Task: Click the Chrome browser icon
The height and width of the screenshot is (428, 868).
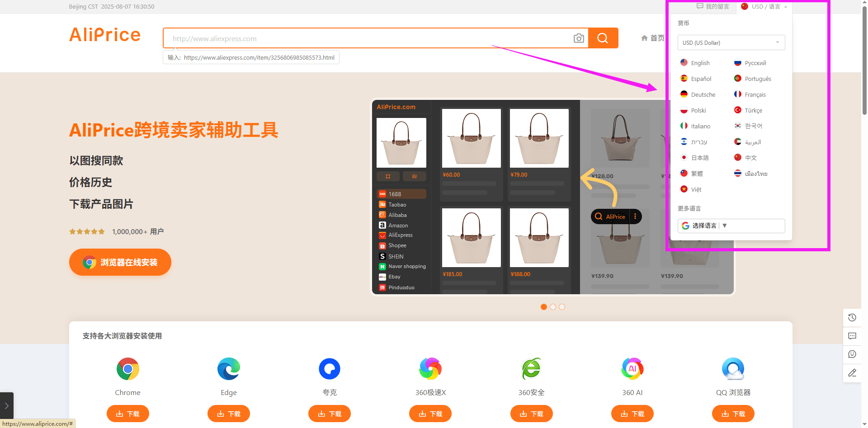Action: pyautogui.click(x=128, y=369)
